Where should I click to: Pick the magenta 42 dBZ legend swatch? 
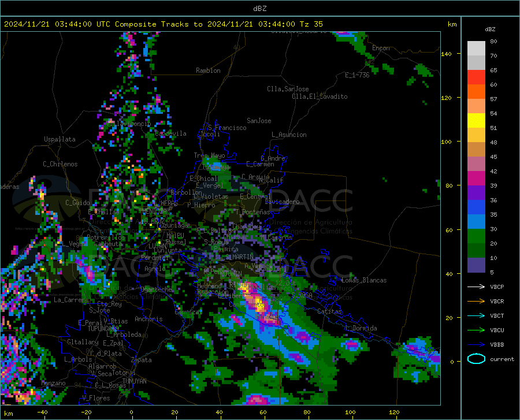pyautogui.click(x=476, y=179)
